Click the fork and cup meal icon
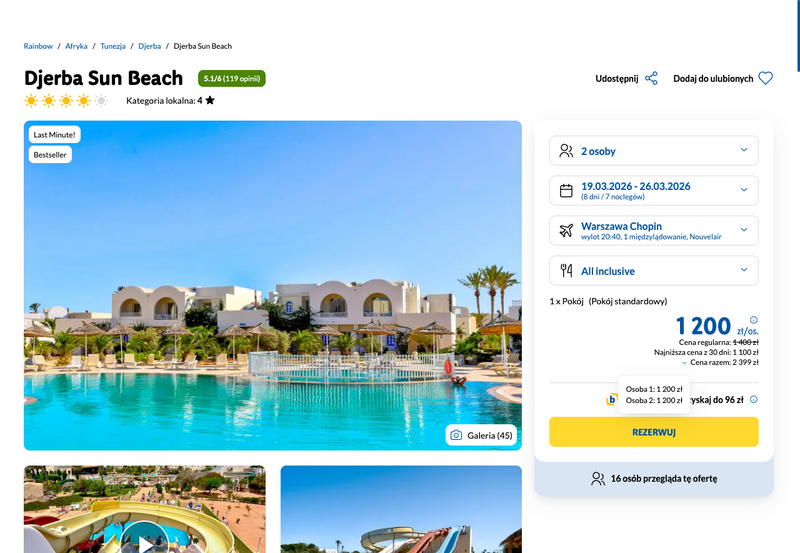The image size is (800, 553). 566,270
